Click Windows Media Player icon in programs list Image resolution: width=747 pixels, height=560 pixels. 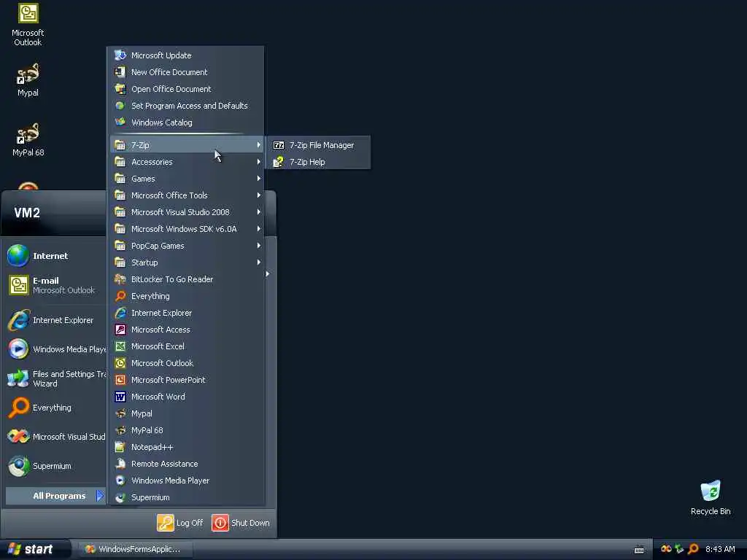pyautogui.click(x=120, y=481)
